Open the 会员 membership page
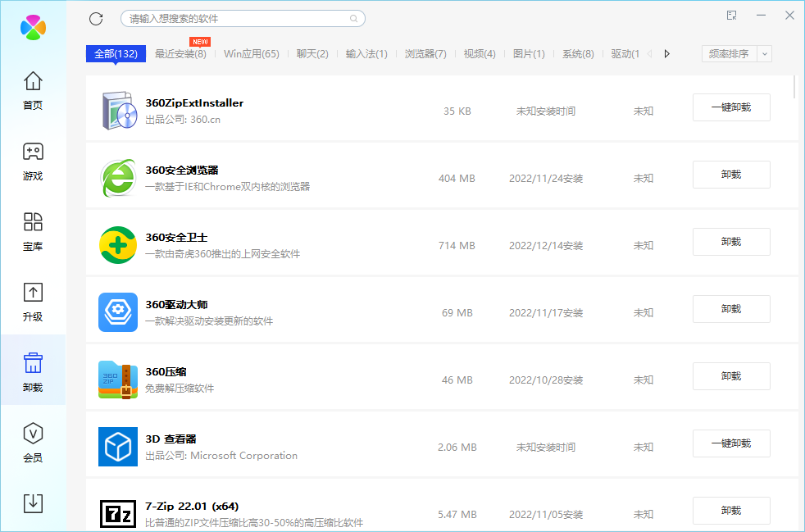This screenshot has width=805, height=532. [33, 443]
